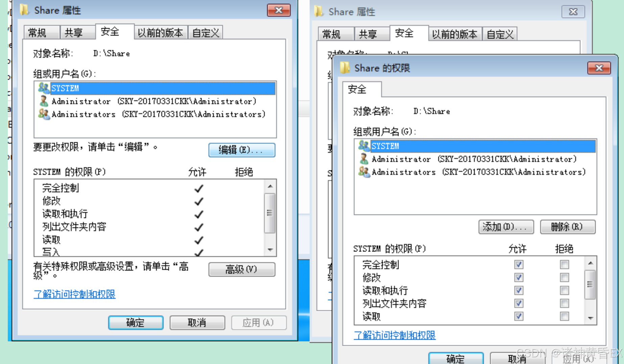The image size is (624, 364).
Task: Select SYSTEM group icon in Share 的权限 dialog
Action: point(364,146)
